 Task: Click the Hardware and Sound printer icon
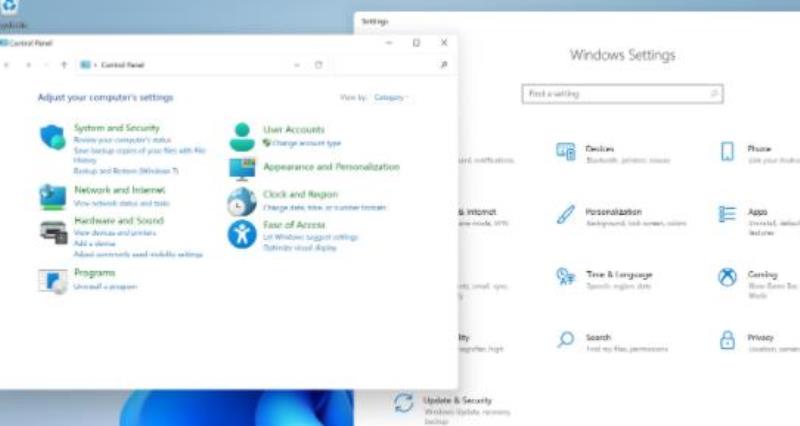coord(54,232)
